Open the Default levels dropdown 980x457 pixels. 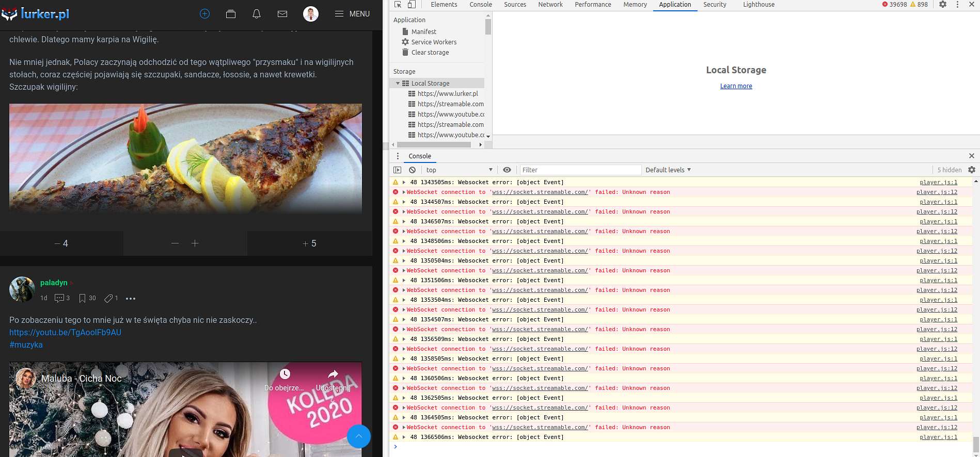pyautogui.click(x=668, y=170)
